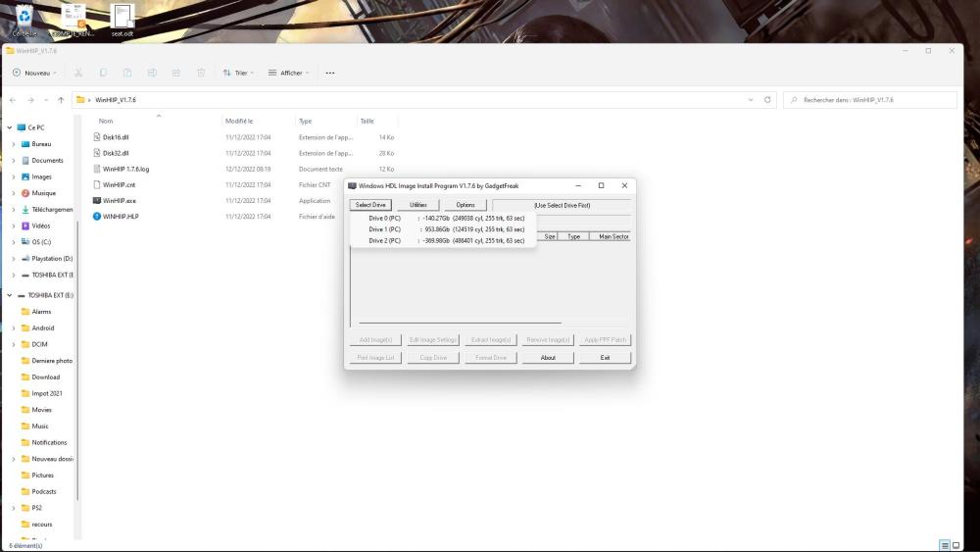
Task: Click the Utilities button in WinHIIP
Action: pos(417,205)
